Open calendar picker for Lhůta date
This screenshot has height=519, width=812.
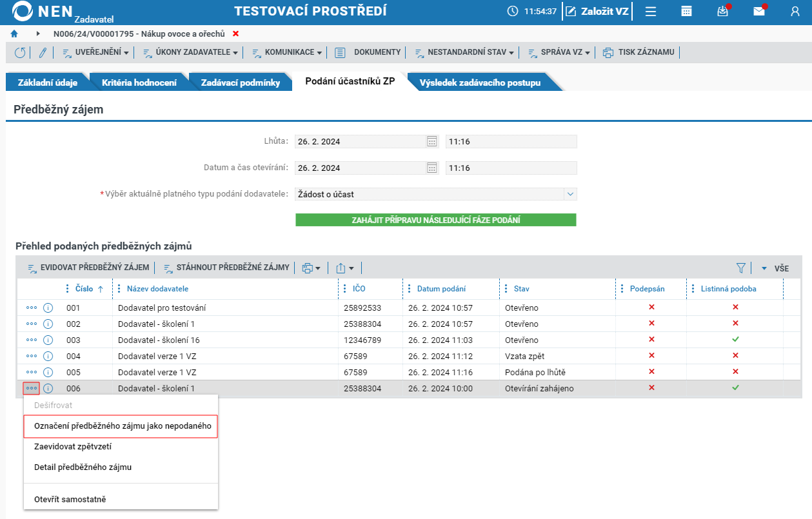432,142
